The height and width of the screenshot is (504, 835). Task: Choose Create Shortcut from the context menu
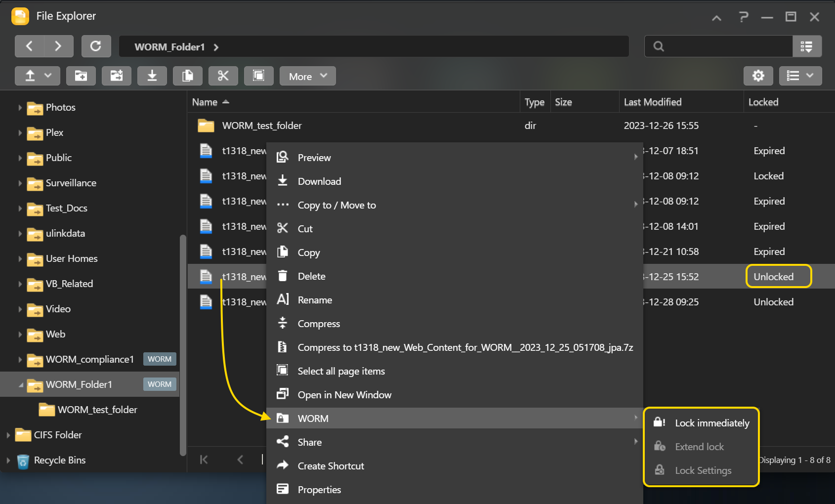pyautogui.click(x=455, y=466)
